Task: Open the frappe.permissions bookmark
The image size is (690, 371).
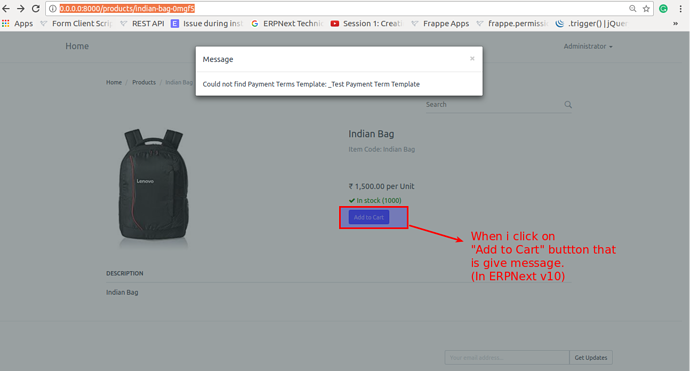Action: tap(512, 23)
